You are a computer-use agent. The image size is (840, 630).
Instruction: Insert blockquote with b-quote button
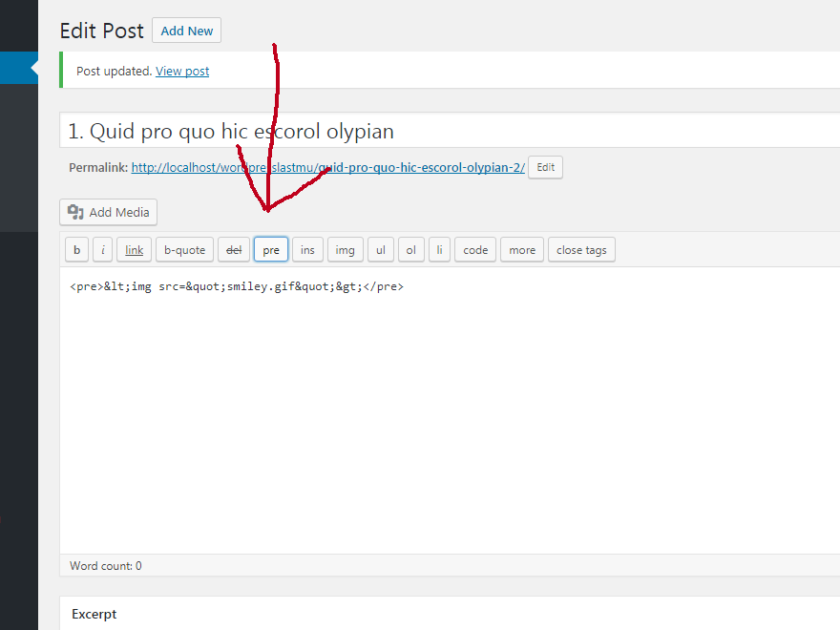click(x=185, y=250)
